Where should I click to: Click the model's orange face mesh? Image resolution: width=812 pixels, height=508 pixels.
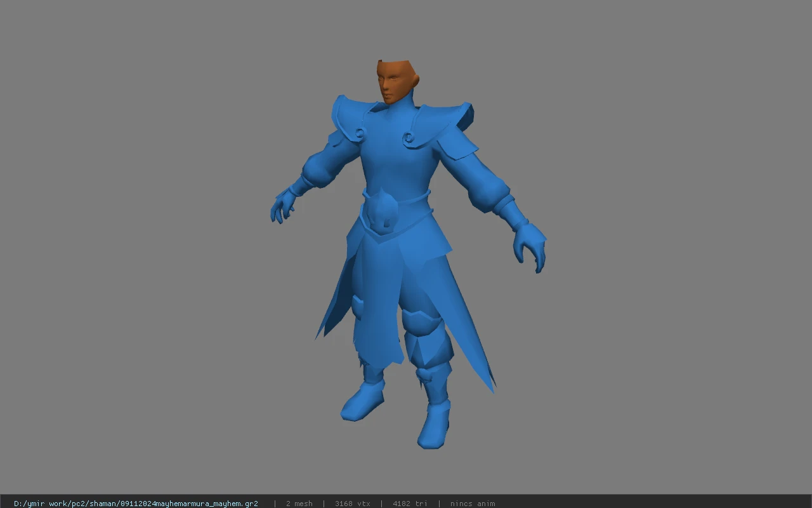[x=396, y=81]
